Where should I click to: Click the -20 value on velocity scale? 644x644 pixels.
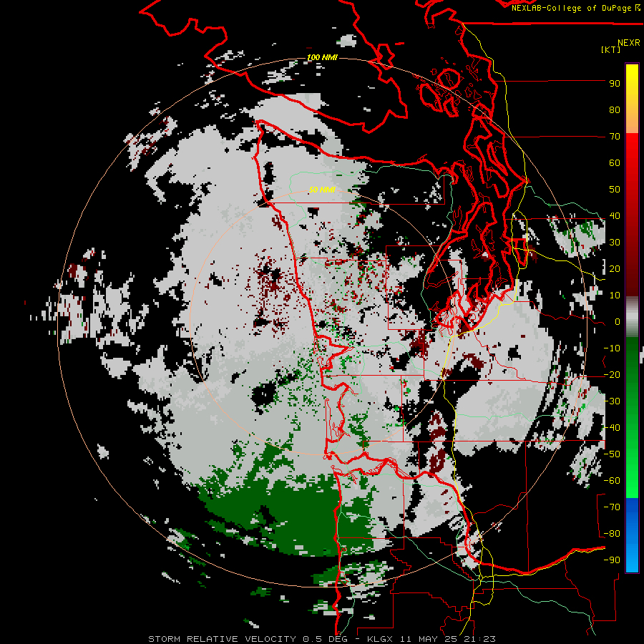click(x=612, y=375)
